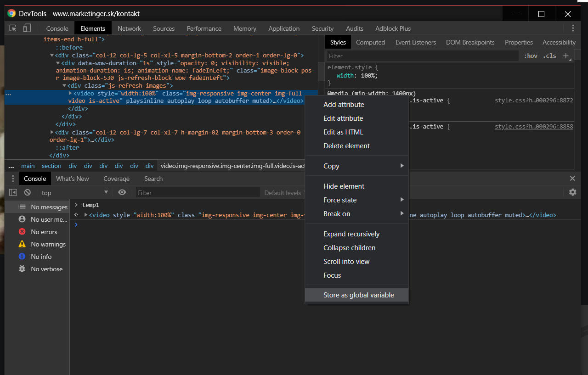Viewport: 588px width, 375px height.
Task: Expand the selected video element node
Action: (70, 93)
